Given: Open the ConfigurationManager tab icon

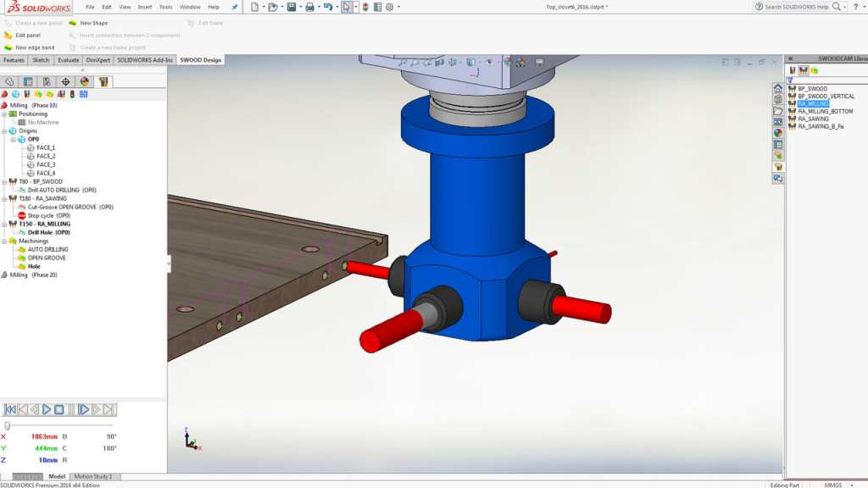Looking at the screenshot, I should pos(47,82).
